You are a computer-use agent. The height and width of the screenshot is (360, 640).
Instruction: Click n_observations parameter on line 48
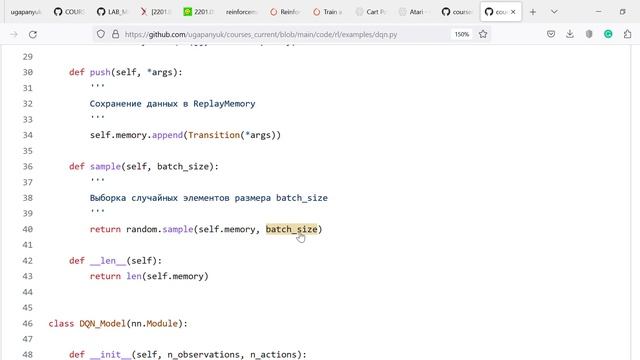point(203,355)
